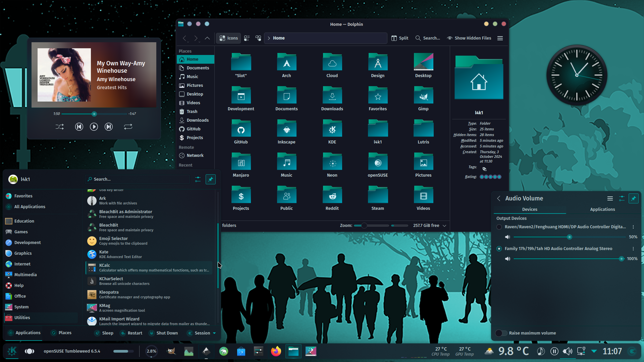The image size is (644, 362).
Task: Click the Shut Down button in launcher
Action: click(163, 333)
